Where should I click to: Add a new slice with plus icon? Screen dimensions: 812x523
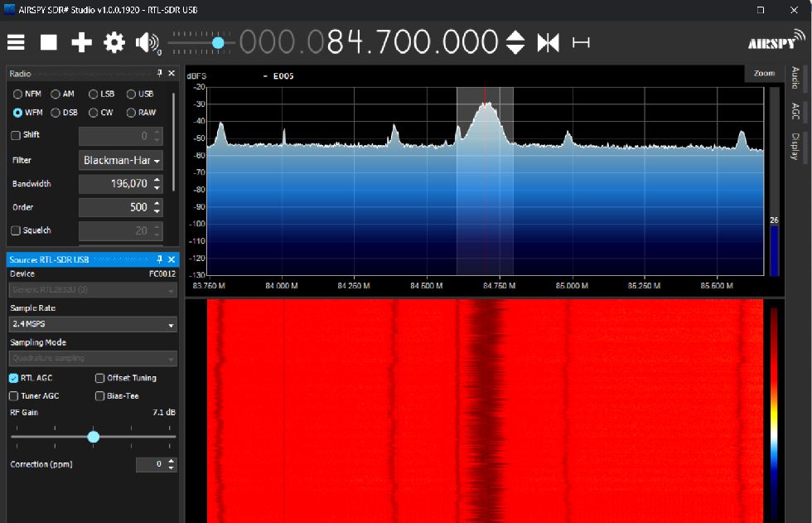(81, 42)
